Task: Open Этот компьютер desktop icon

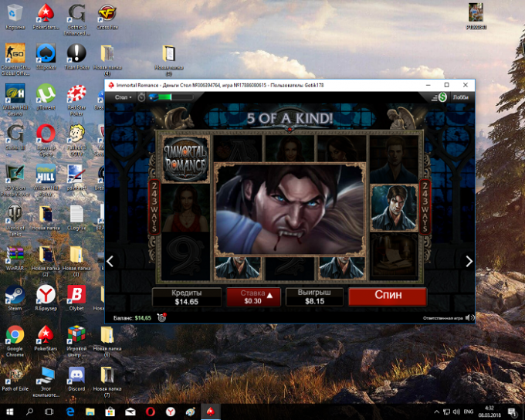Action: pyautogui.click(x=46, y=381)
